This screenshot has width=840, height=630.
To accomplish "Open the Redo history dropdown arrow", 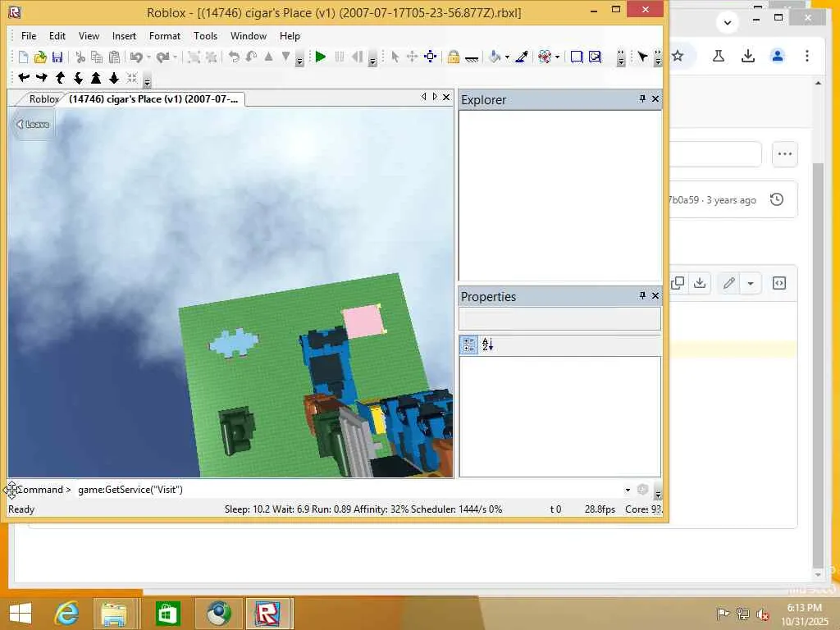I will coord(175,57).
